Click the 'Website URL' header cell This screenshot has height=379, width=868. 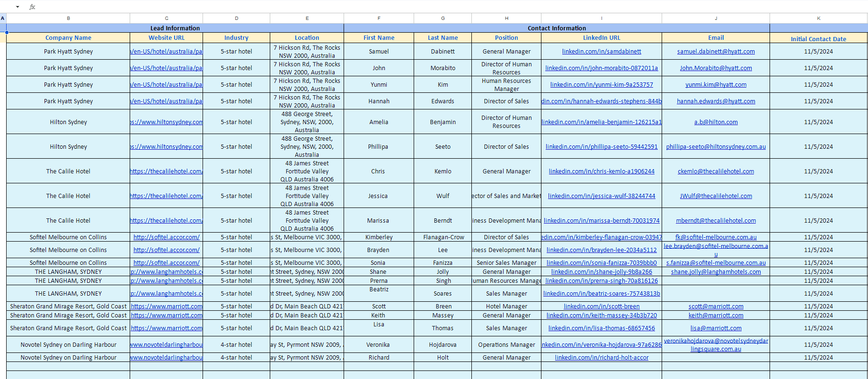(167, 38)
